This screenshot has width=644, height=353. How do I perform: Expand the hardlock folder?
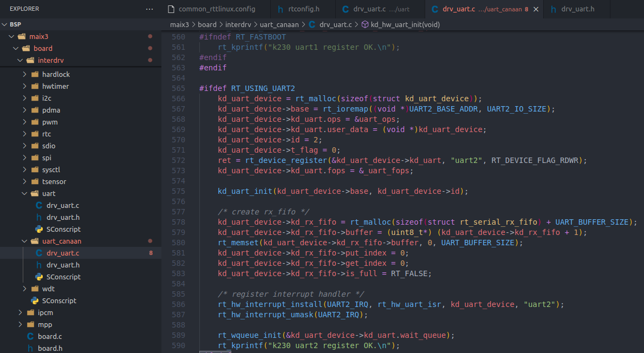click(x=24, y=74)
